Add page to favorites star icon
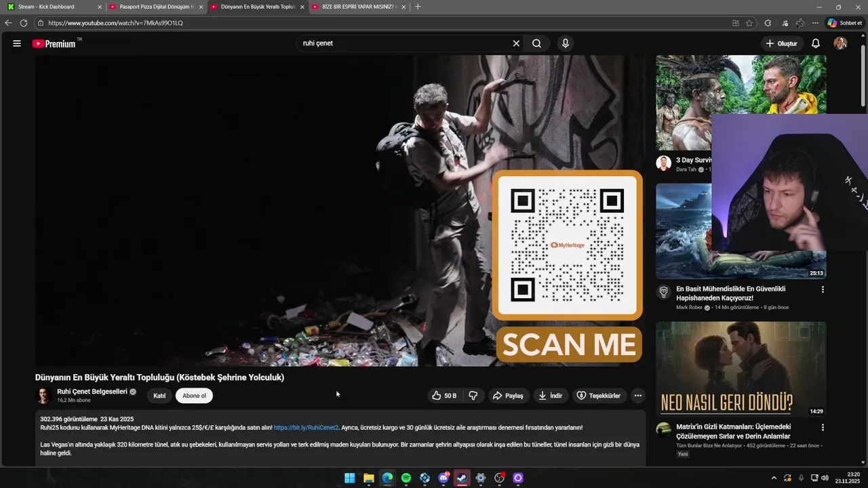Screen dimensions: 868x488 (x=749, y=23)
